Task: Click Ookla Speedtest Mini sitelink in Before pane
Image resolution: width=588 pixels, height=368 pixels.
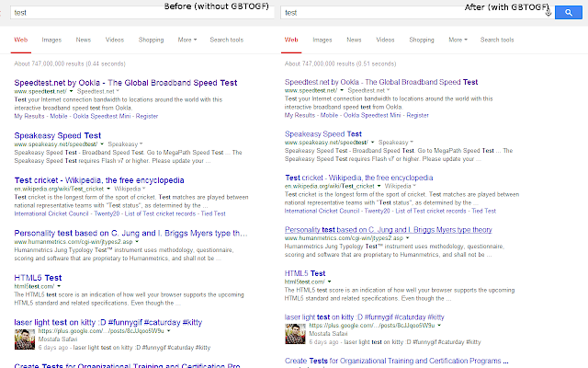Action: (x=102, y=116)
